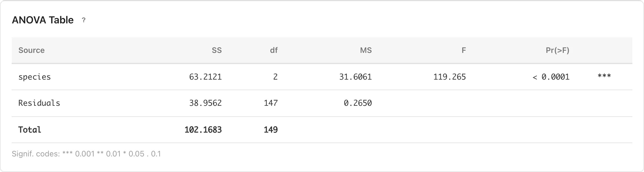Click the ANOVA Table heading
The width and height of the screenshot is (644, 172).
tap(43, 20)
